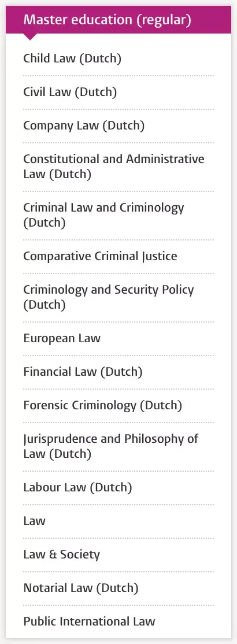
Task: Click Public International Law link
Action: pyautogui.click(x=89, y=621)
